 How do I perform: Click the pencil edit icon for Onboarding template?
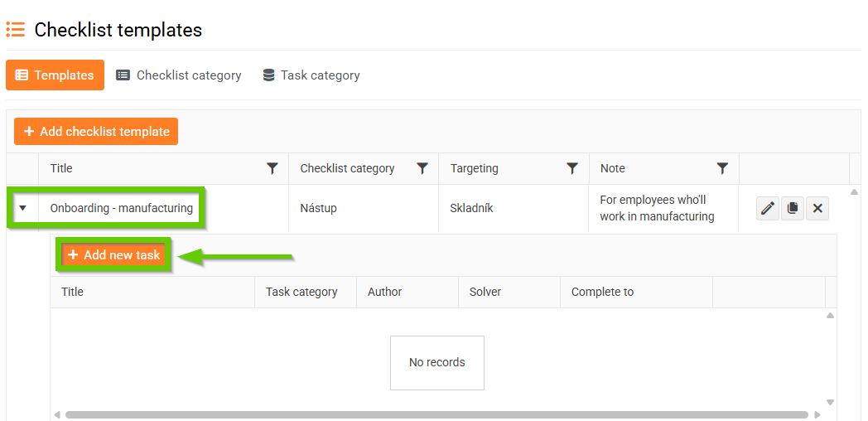pyautogui.click(x=768, y=209)
